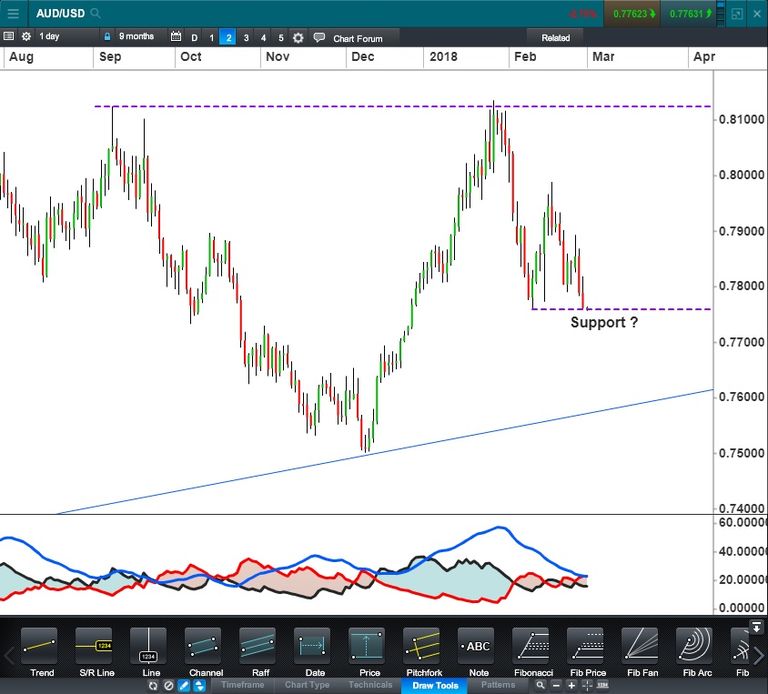Select the Raff channel tool
Screen dimensions: 768x694
[x=258, y=652]
